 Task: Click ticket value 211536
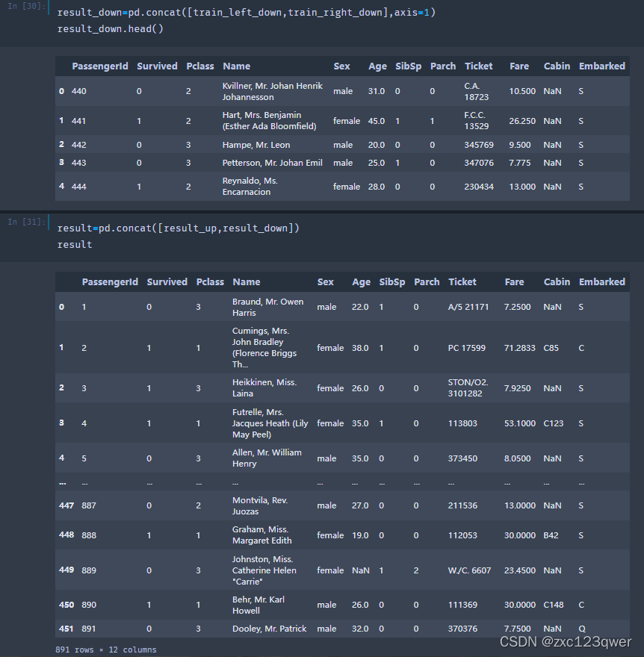[462, 505]
